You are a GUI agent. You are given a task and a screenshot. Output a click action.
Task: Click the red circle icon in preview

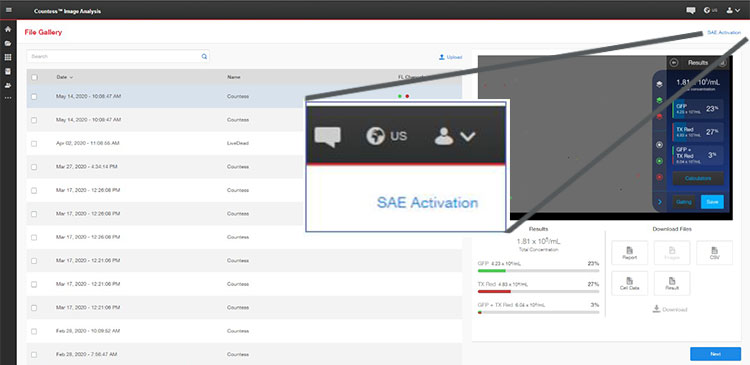pyautogui.click(x=660, y=177)
